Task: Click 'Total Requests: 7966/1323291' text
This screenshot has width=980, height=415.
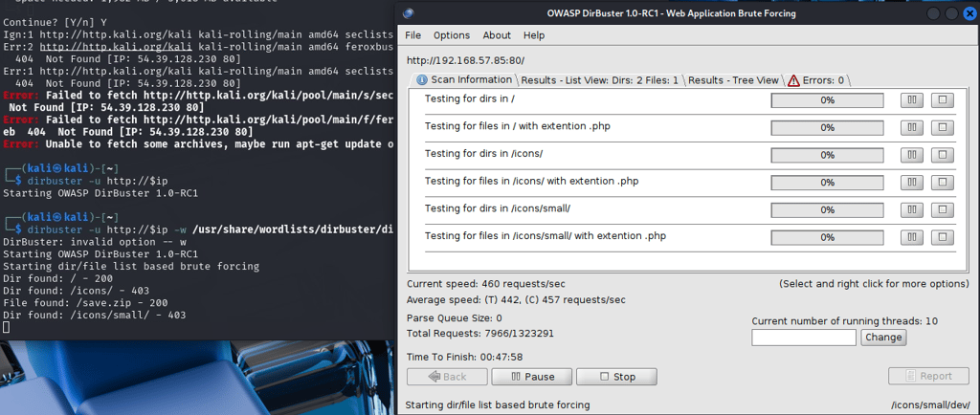Action: 480,334
